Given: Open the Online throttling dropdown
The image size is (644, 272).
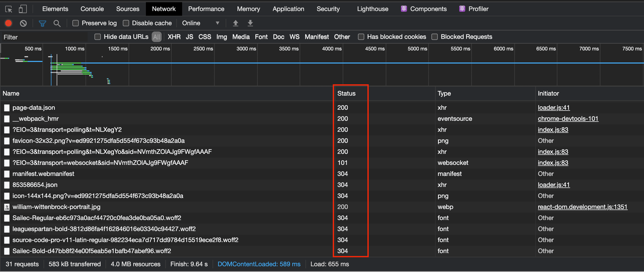Looking at the screenshot, I should (201, 23).
